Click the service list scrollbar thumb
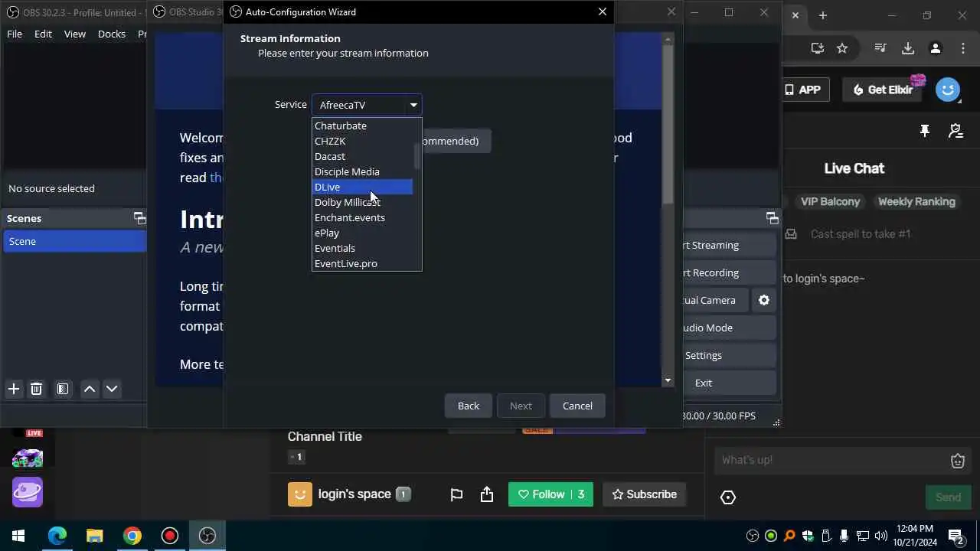This screenshot has height=551, width=980. click(x=417, y=156)
